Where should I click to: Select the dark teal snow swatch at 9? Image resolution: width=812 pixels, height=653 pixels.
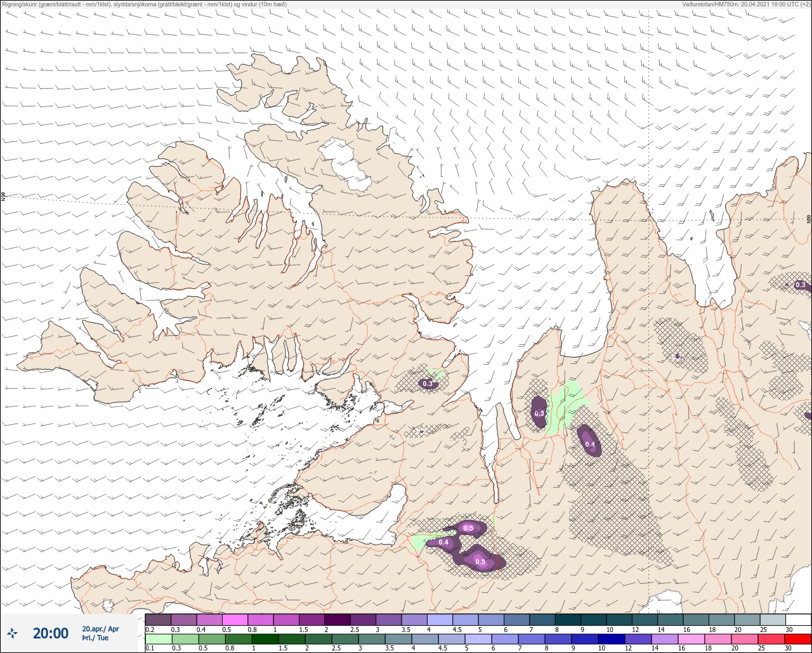pyautogui.click(x=594, y=619)
